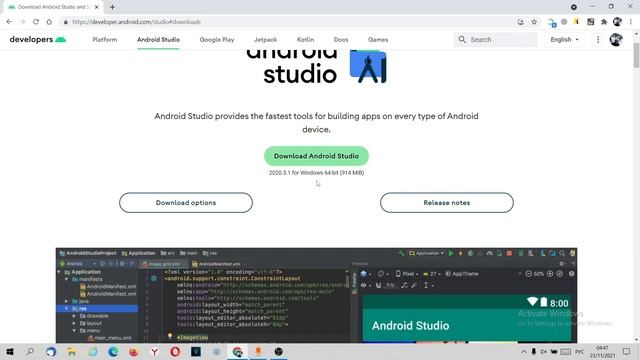
Task: Click the black square extension icon in toolbar
Action: click(591, 22)
